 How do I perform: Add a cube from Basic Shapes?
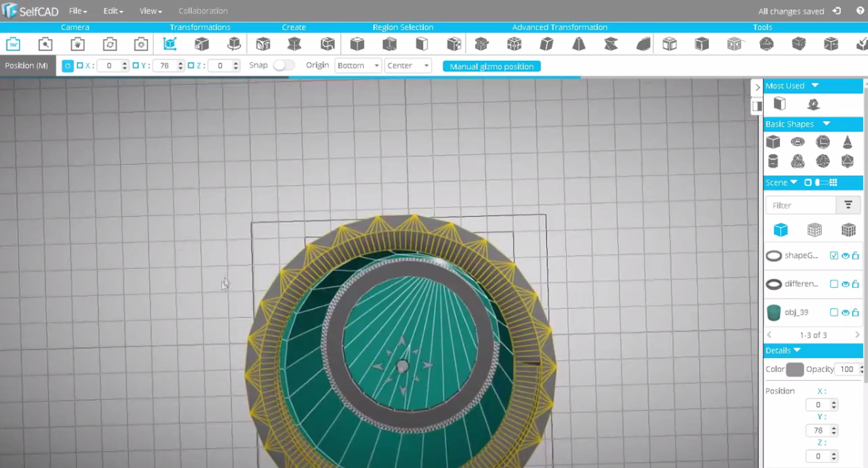(773, 142)
